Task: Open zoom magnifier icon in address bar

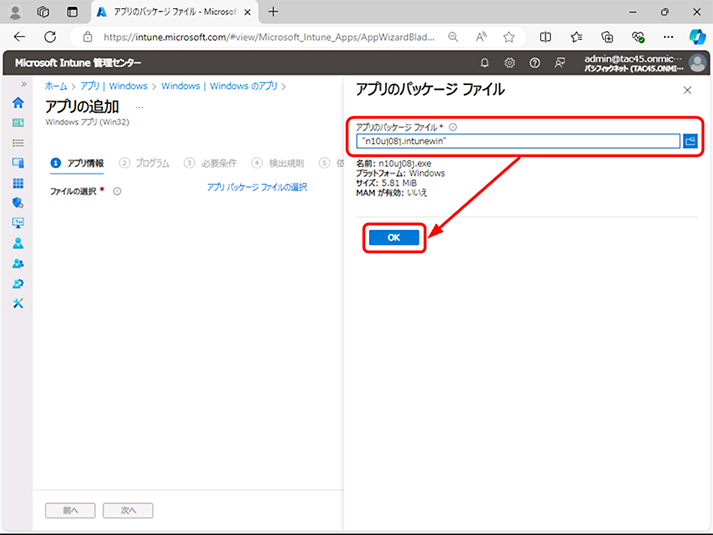Action: pos(453,37)
